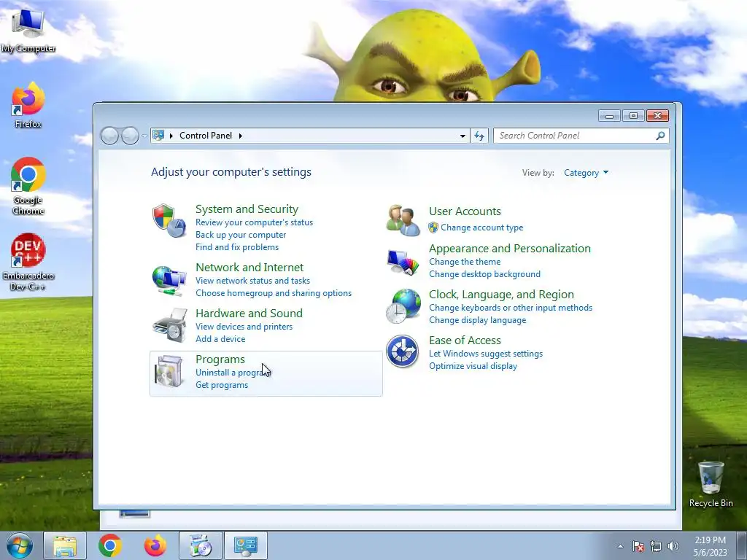Click Change desktop background link
The height and width of the screenshot is (560, 747).
tap(484, 274)
